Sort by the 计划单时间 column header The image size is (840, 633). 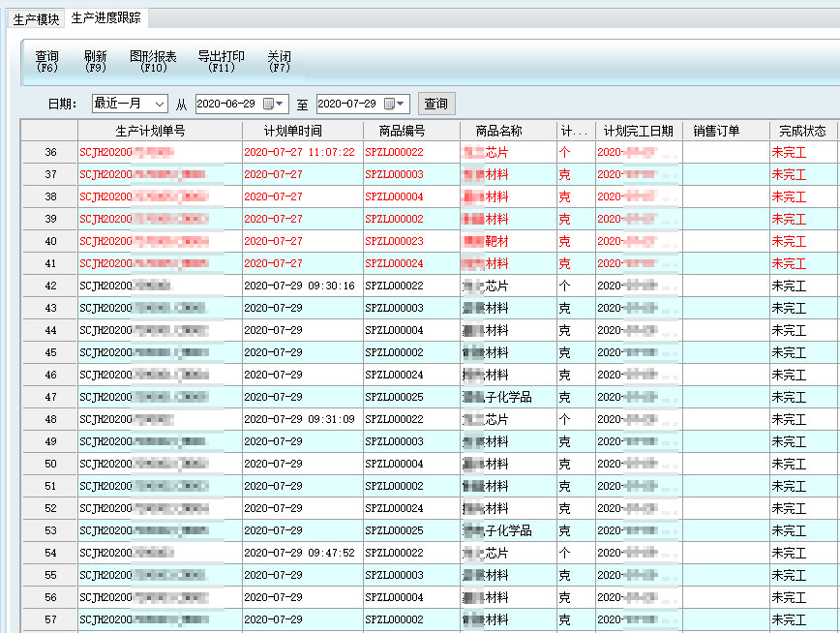(303, 131)
